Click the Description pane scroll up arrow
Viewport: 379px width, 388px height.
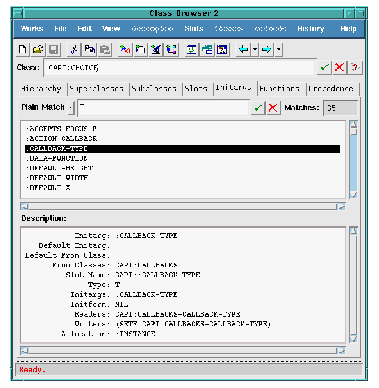(354, 231)
